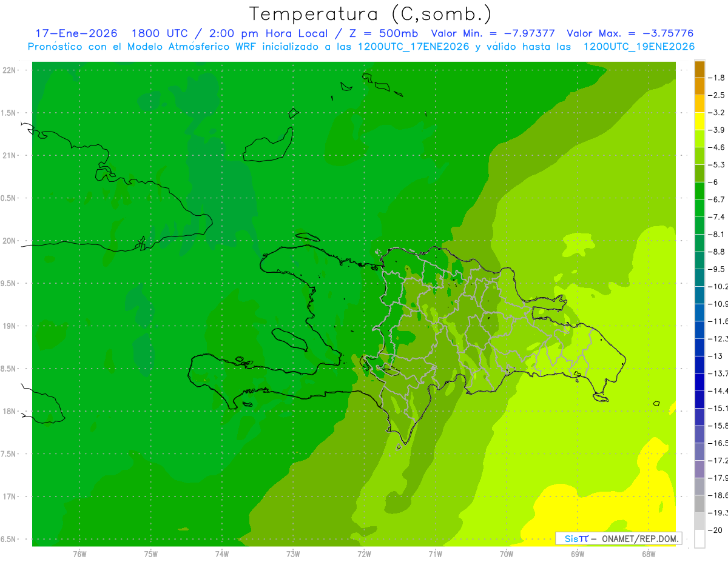This screenshot has width=728, height=562.
Task: Click the '69W' longitude label
Action: 578,554
